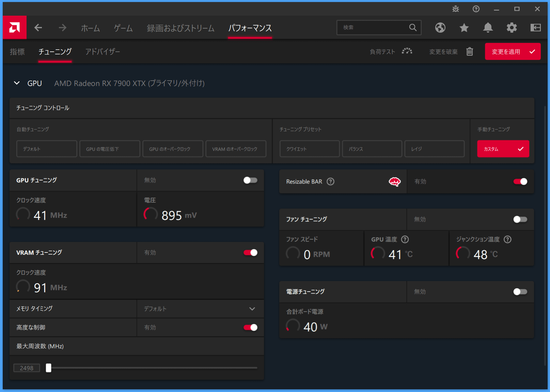Select the GPU のオーバークロック button
Screen dimensions: 550x392
(x=173, y=149)
